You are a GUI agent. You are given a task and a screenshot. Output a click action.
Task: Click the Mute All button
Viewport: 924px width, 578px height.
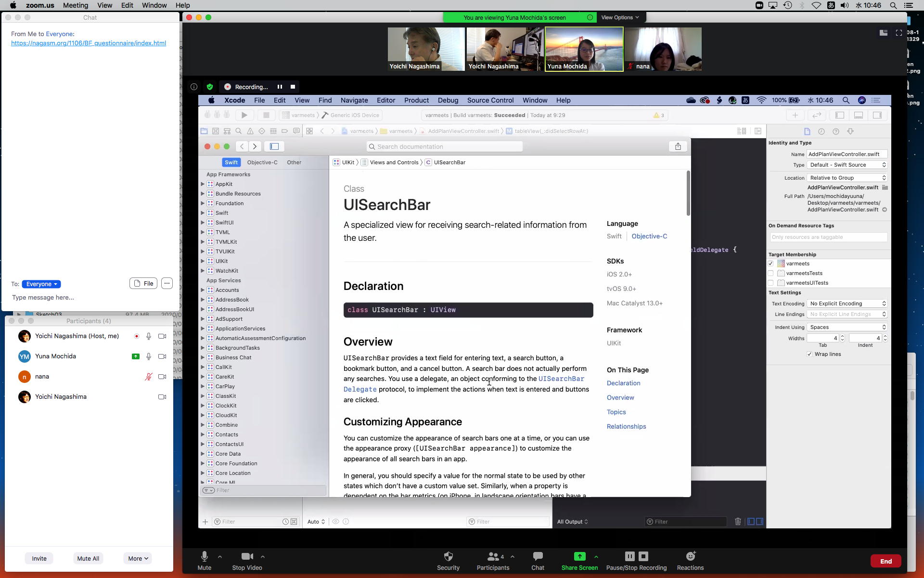coord(88,559)
